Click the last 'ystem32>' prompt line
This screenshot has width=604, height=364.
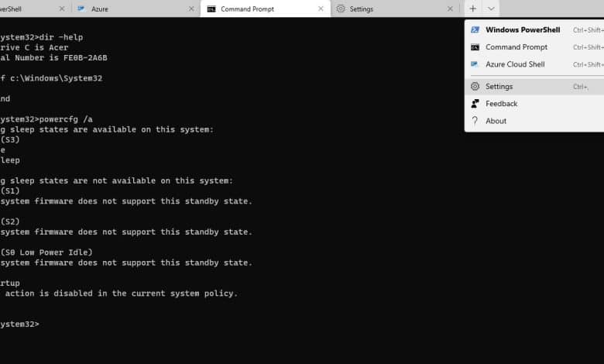pyautogui.click(x=19, y=325)
